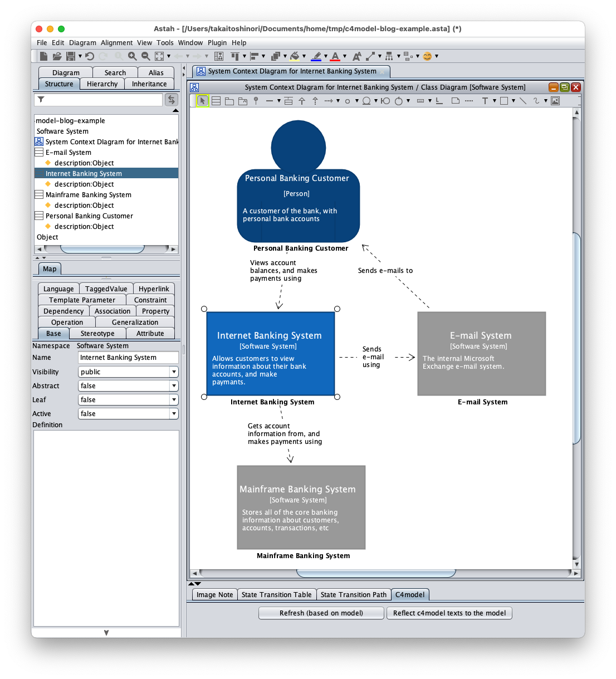Select the Class tool in diagram toolbar
Viewport: 616px width, 679px height.
click(216, 101)
